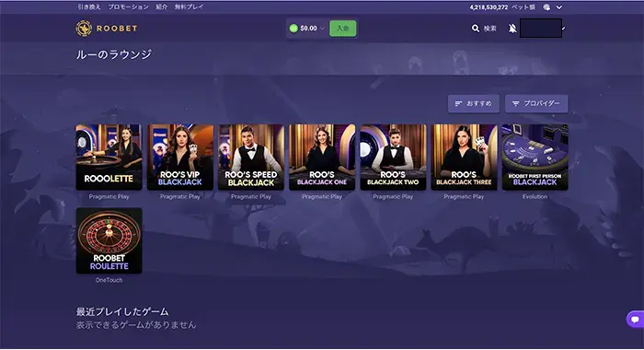Toggle the muted notification bell icon
The width and height of the screenshot is (644, 350).
pos(512,29)
